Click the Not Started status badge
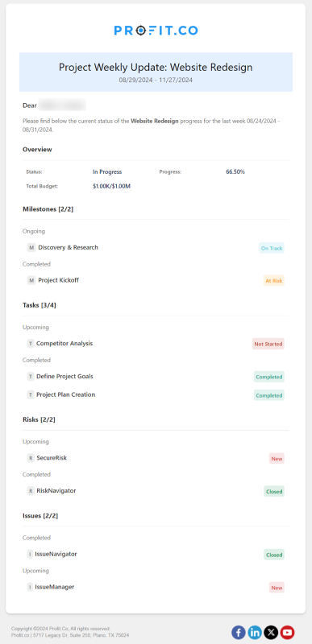312x644 pixels. [x=268, y=344]
